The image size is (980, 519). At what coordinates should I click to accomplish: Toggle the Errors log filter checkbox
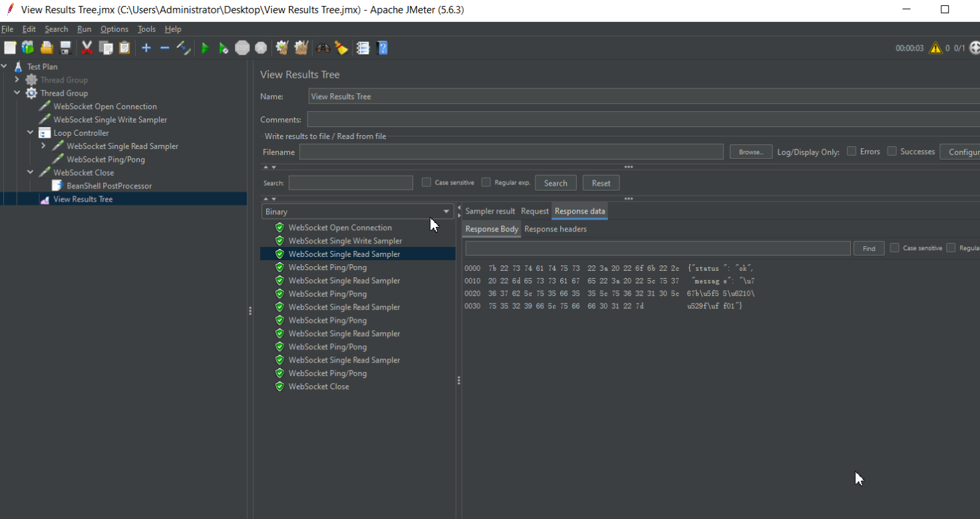tap(852, 152)
